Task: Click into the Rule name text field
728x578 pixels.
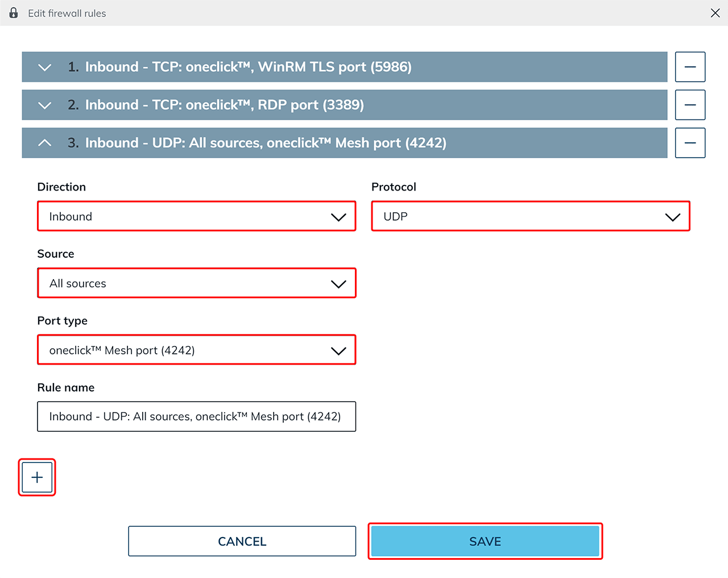Action: (196, 416)
